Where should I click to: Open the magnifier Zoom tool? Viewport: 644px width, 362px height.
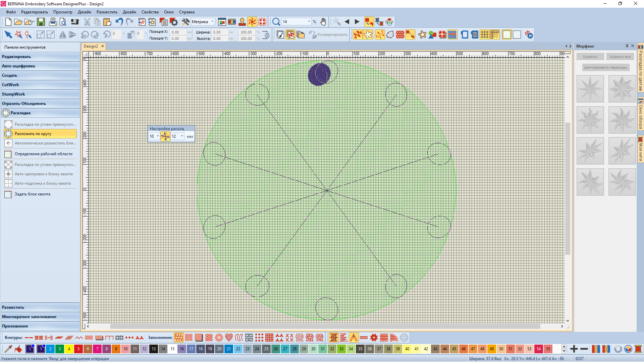(x=276, y=22)
